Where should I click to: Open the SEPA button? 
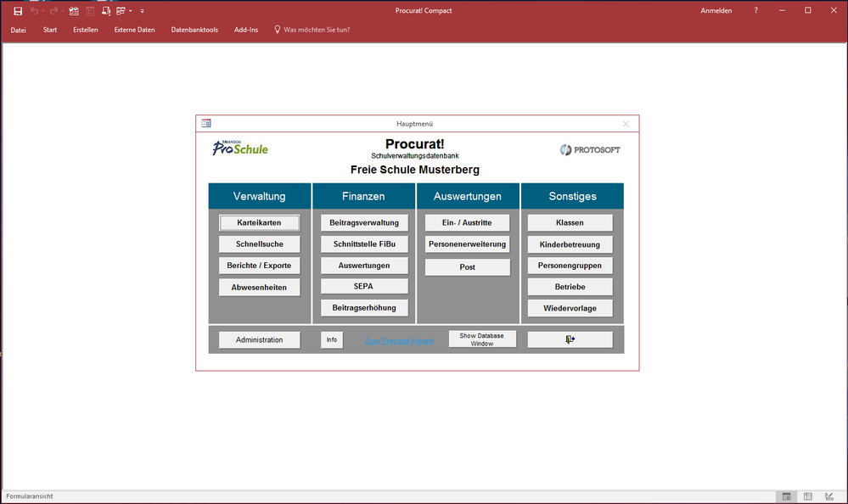pyautogui.click(x=364, y=287)
